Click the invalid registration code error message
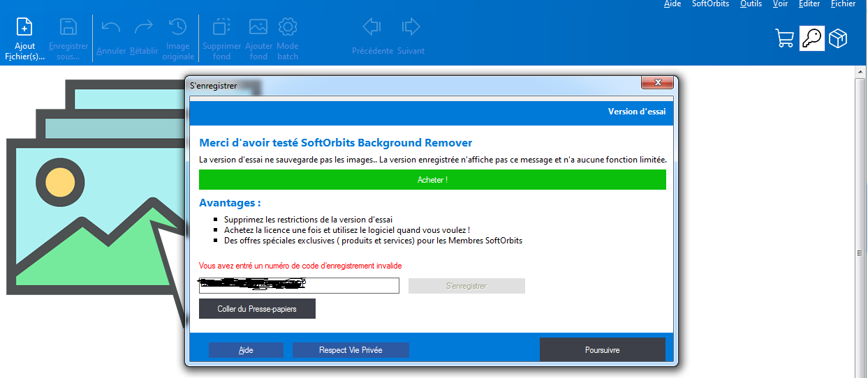 (x=300, y=266)
